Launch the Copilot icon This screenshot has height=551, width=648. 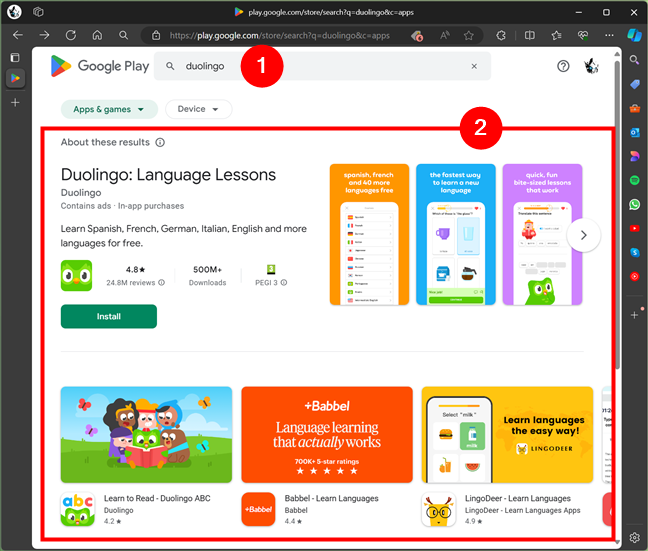click(634, 35)
